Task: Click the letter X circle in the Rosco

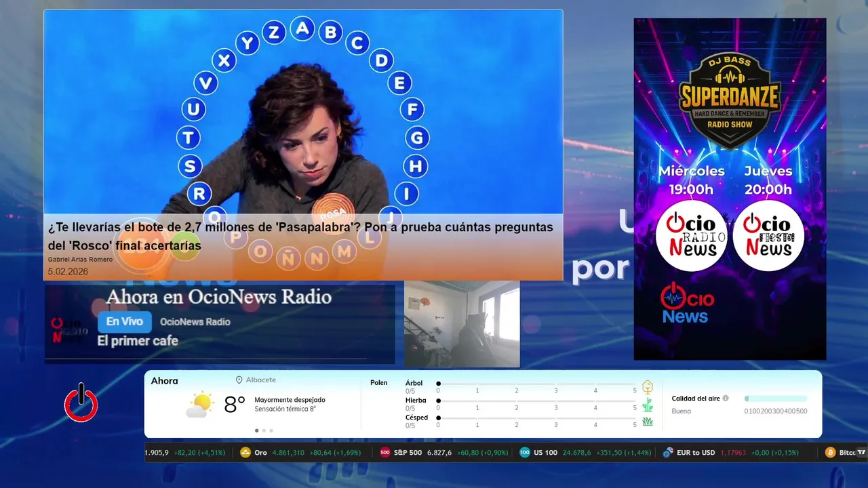Action: [x=224, y=60]
